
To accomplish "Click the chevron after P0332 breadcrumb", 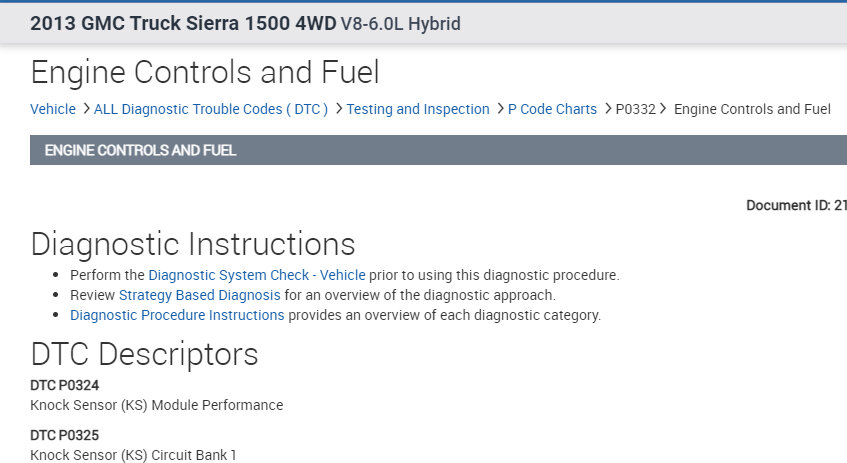I will tap(664, 109).
